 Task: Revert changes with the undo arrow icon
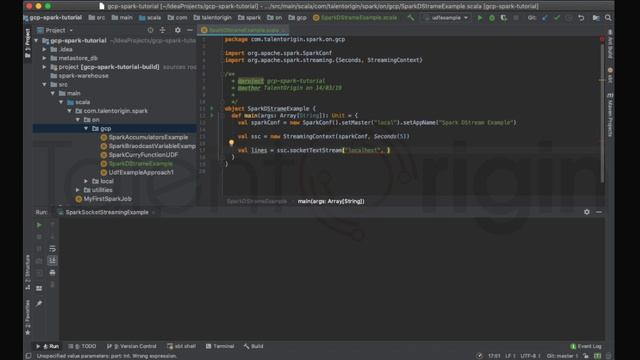[x=581, y=18]
